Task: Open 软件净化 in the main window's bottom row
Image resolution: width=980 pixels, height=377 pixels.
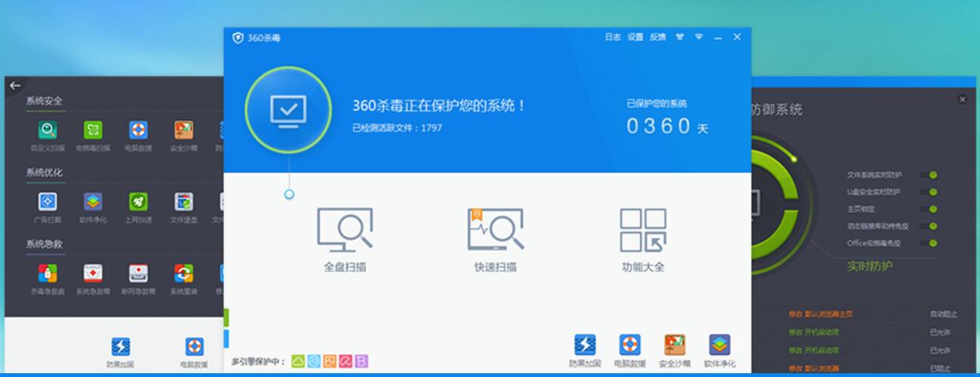Action: point(720,351)
